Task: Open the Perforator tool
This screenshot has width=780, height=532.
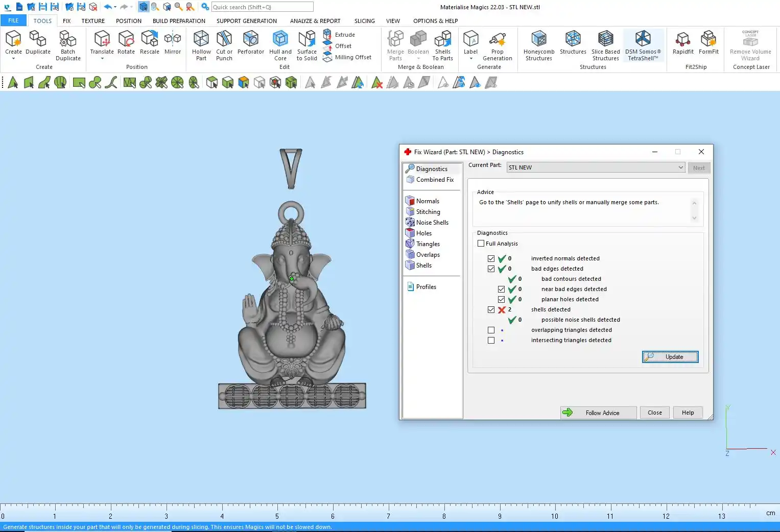Action: [250, 44]
